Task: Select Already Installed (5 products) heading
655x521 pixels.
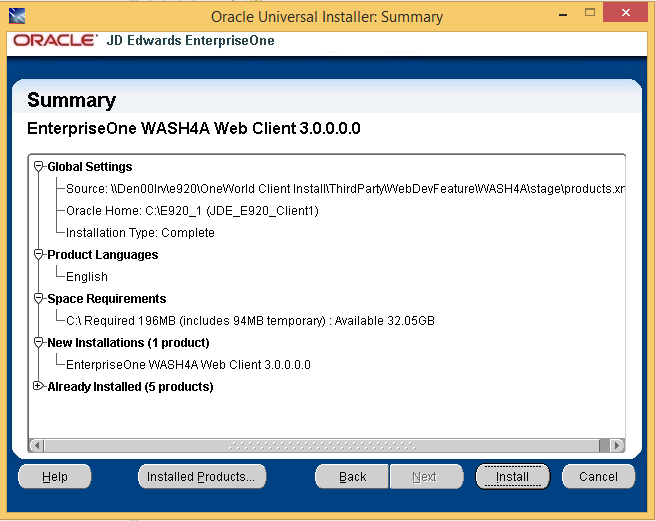Action: (130, 386)
